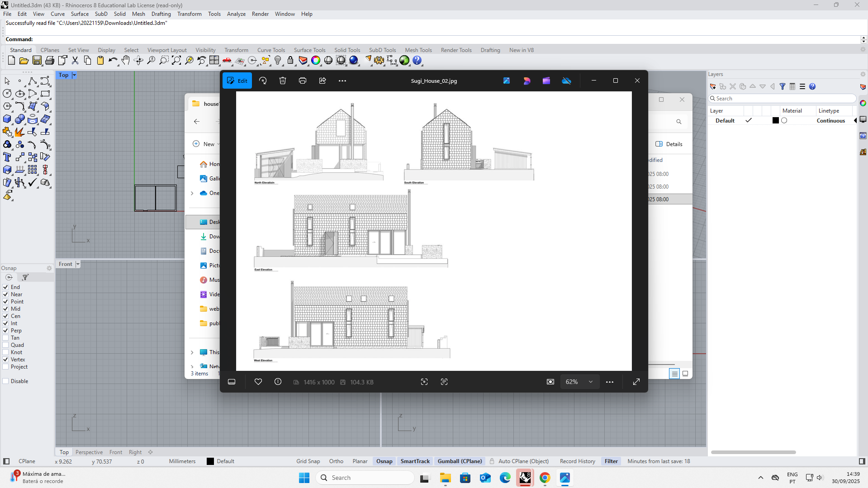
Task: Uncheck the End osnap option
Action: coord(6,287)
